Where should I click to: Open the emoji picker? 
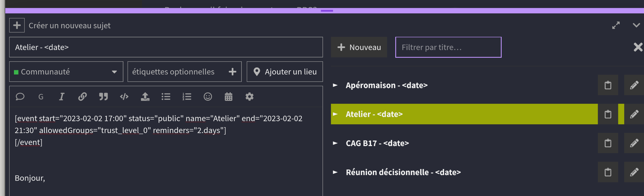click(208, 97)
